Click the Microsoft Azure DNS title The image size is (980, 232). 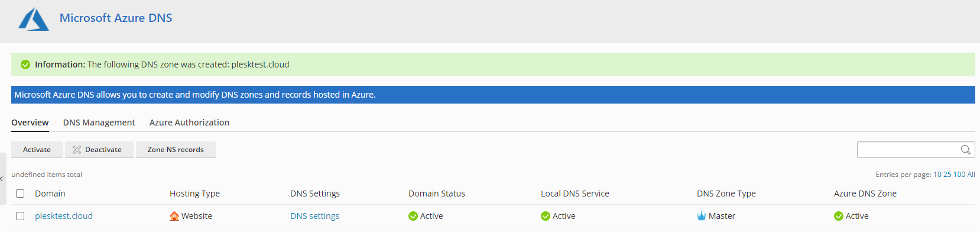[x=116, y=18]
